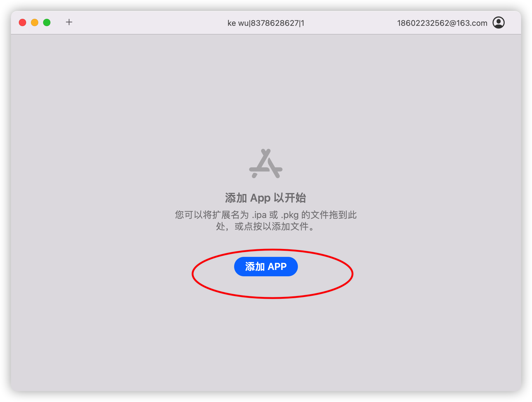Click the 添加 App 以开始 heading

(266, 198)
